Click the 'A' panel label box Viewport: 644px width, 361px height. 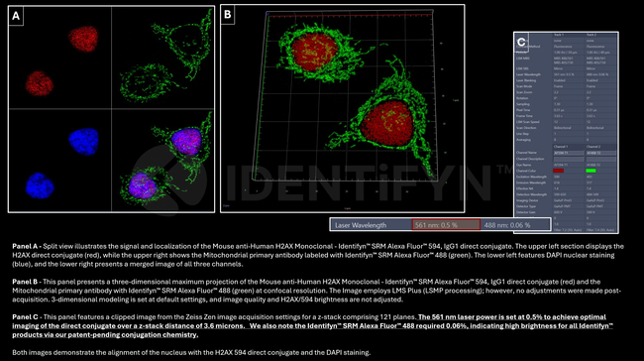[16, 16]
